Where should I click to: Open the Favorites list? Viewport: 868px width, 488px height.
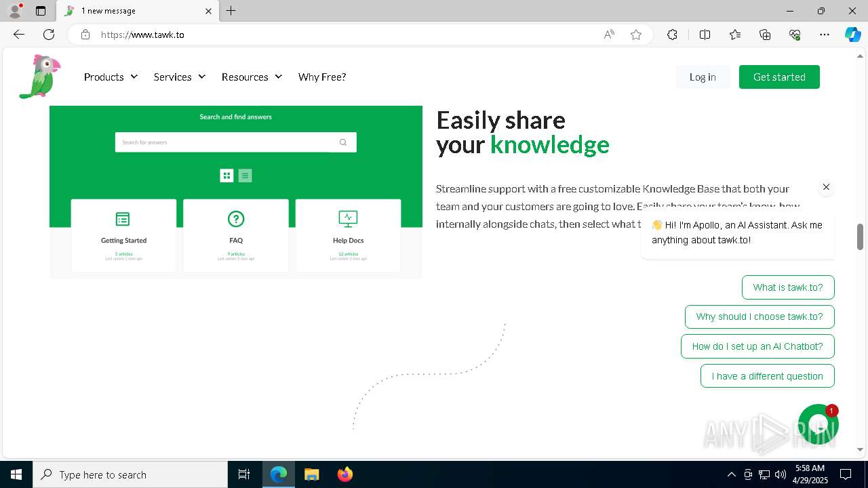735,35
